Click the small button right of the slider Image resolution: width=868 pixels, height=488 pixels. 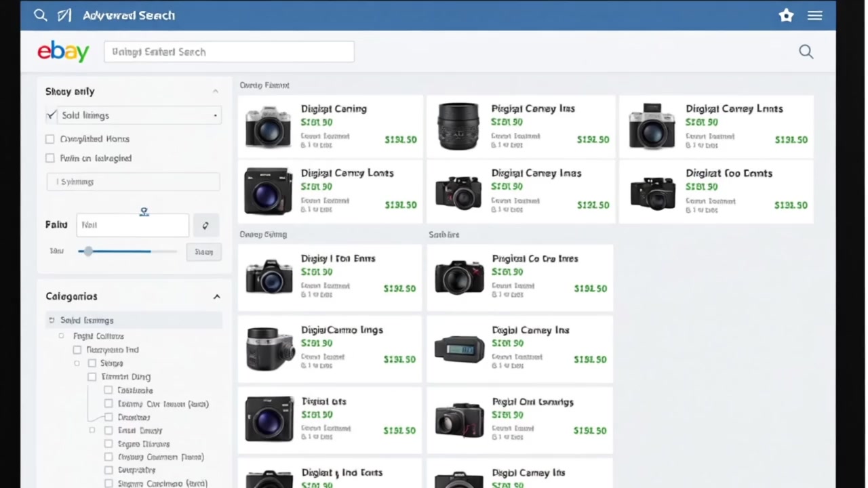pos(203,251)
